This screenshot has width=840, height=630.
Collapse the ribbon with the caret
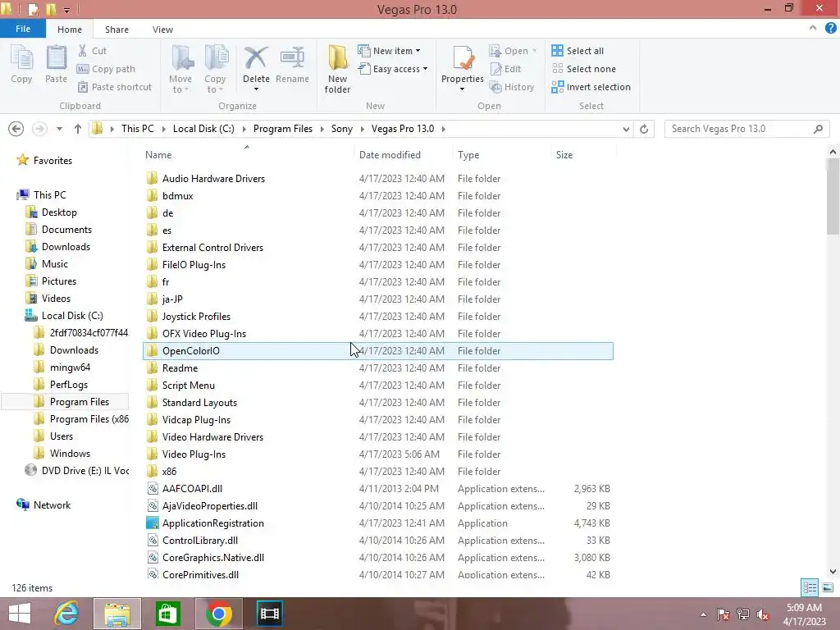(813, 29)
